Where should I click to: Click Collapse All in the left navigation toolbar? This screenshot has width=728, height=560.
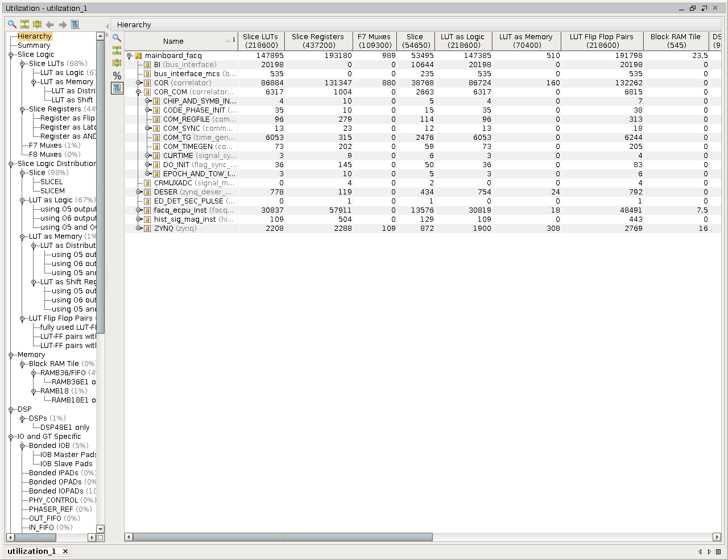tap(24, 24)
